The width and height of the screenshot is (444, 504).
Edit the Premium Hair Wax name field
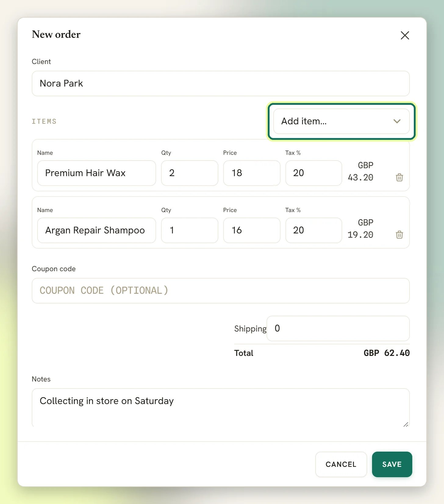96,173
